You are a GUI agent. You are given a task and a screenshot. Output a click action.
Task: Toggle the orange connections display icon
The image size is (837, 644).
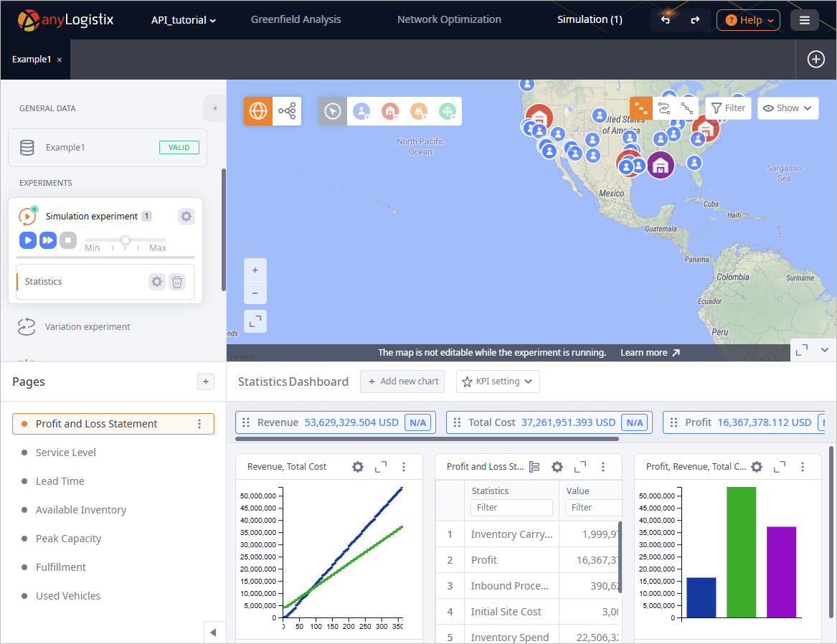pyautogui.click(x=641, y=108)
